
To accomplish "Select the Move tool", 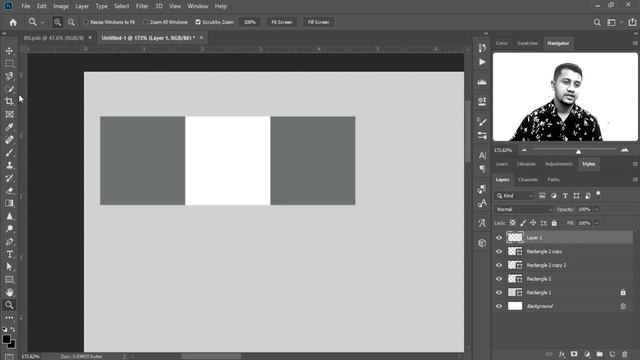I will click(9, 51).
